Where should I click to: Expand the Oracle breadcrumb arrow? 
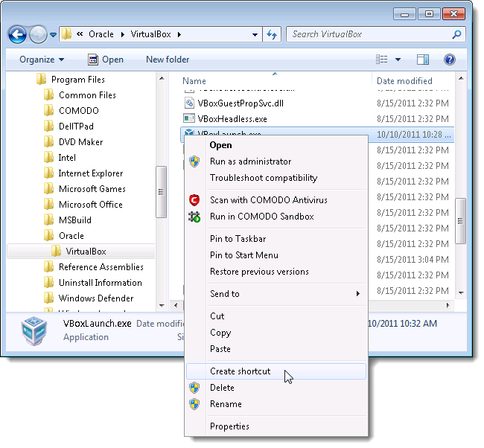tap(123, 34)
